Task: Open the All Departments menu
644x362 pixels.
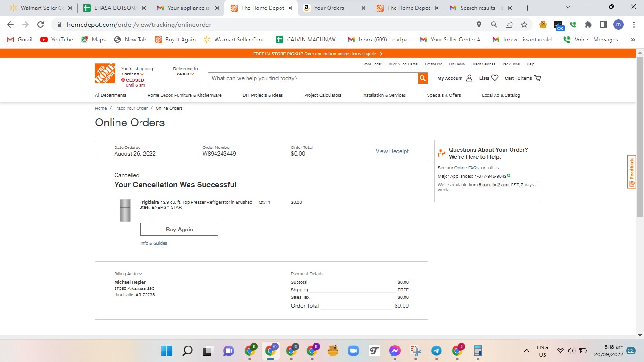Action: point(110,95)
